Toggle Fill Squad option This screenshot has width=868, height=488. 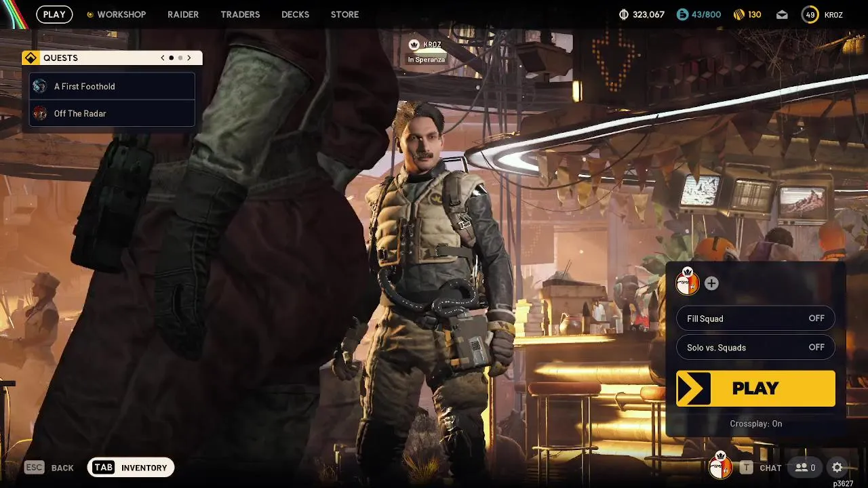(x=755, y=319)
